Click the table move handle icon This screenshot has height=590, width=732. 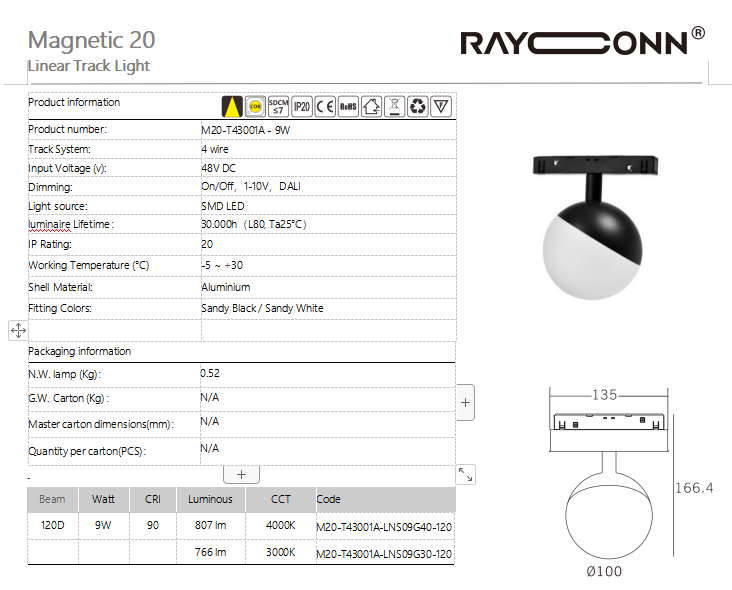coord(18,330)
